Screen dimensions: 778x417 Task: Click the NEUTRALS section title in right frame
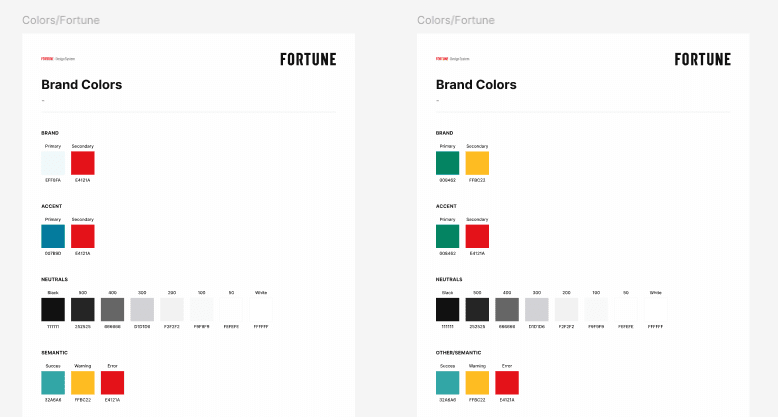click(449, 279)
